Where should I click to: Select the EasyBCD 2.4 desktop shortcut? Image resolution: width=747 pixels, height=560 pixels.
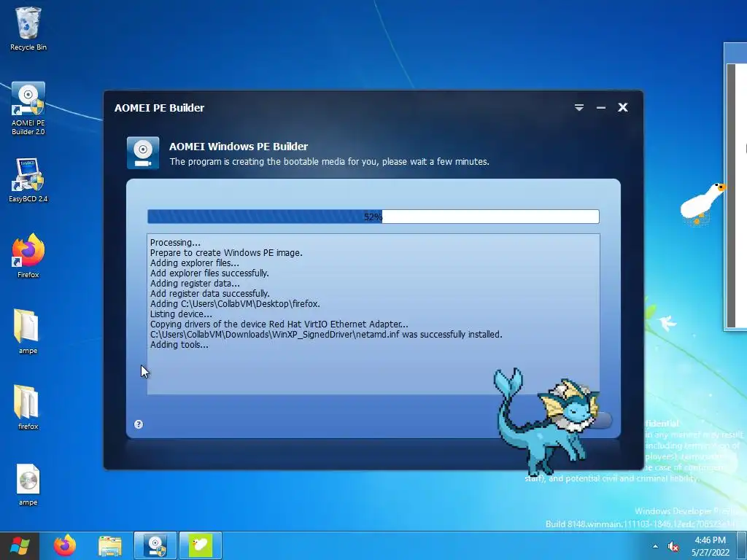28,180
